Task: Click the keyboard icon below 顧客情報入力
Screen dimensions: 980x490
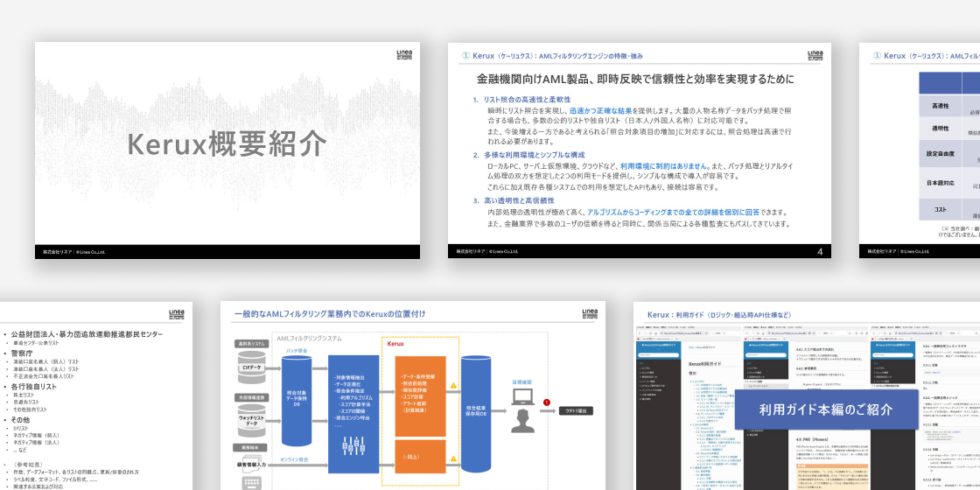Action: (253, 482)
